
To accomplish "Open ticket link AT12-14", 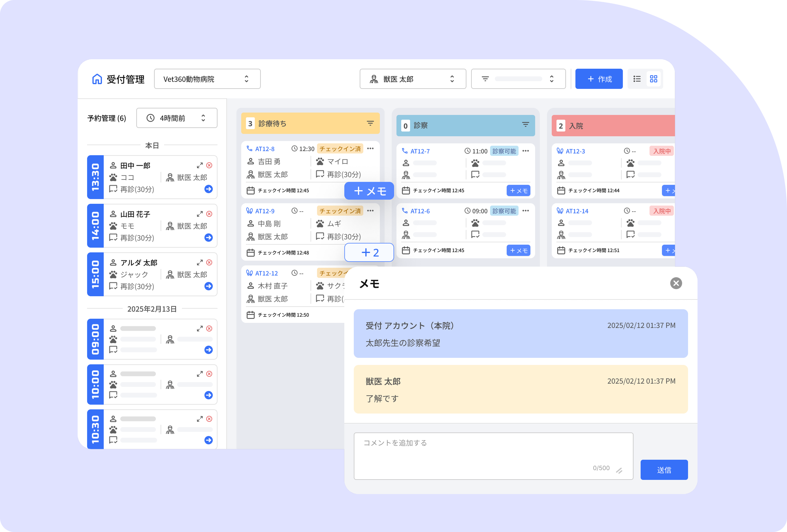I will point(577,211).
